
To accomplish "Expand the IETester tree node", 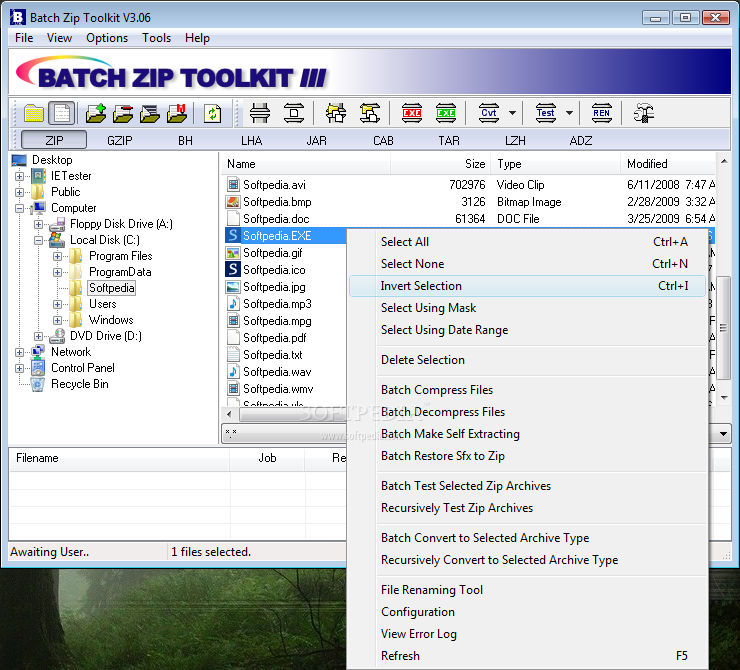I will click(19, 176).
